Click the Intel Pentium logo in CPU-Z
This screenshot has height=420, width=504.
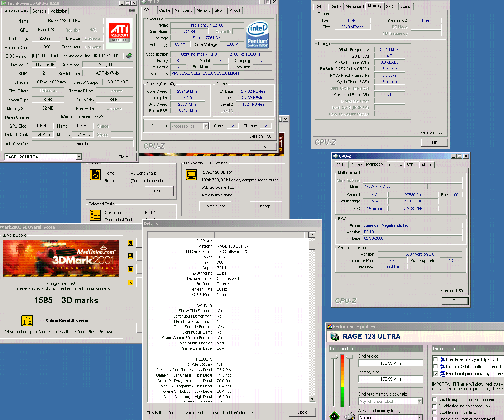pos(258,34)
